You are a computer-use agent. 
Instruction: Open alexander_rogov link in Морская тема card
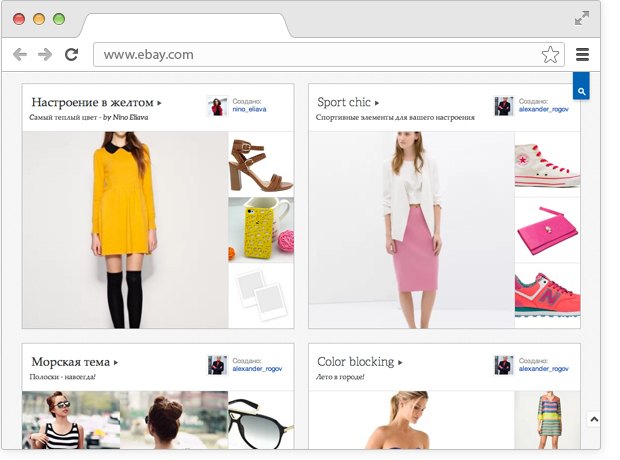pyautogui.click(x=257, y=369)
